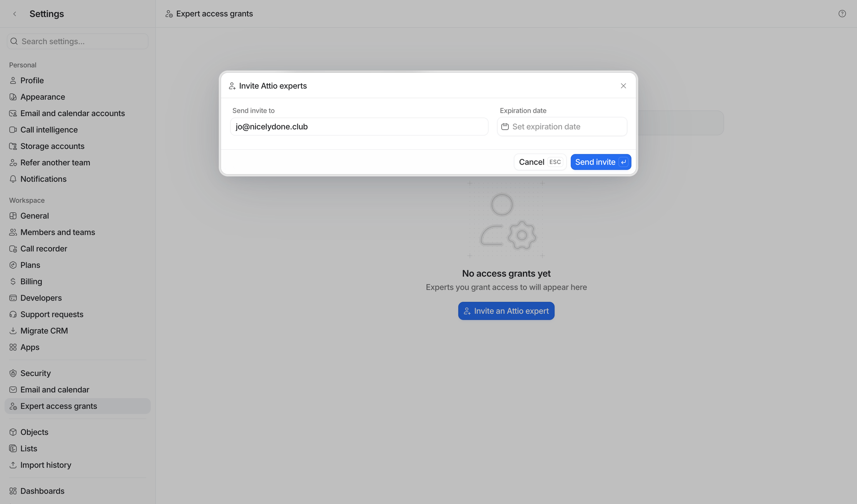Click the Migrate CRM download icon

pos(13,331)
